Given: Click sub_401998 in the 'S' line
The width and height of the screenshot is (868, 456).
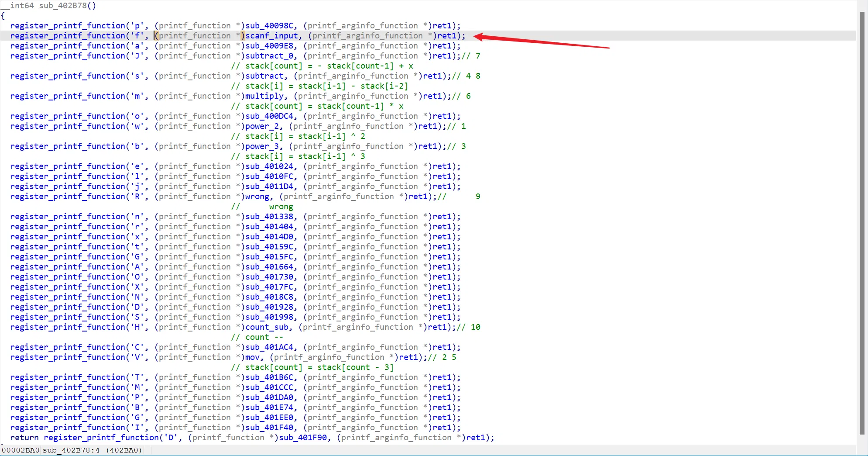Looking at the screenshot, I should coord(269,317).
